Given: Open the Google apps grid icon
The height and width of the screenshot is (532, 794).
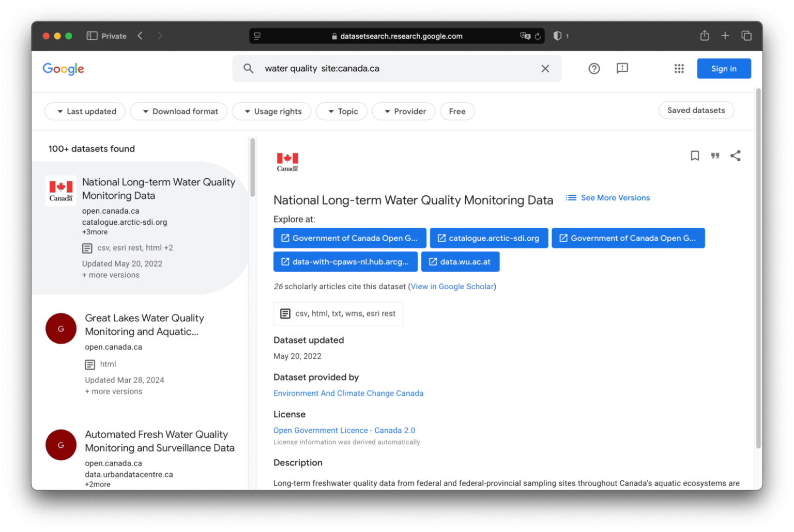Looking at the screenshot, I should [679, 69].
